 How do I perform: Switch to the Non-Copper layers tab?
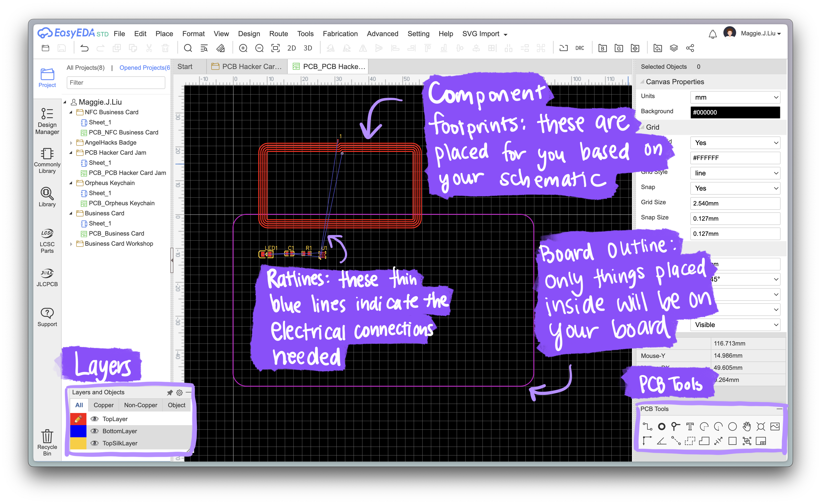click(140, 405)
